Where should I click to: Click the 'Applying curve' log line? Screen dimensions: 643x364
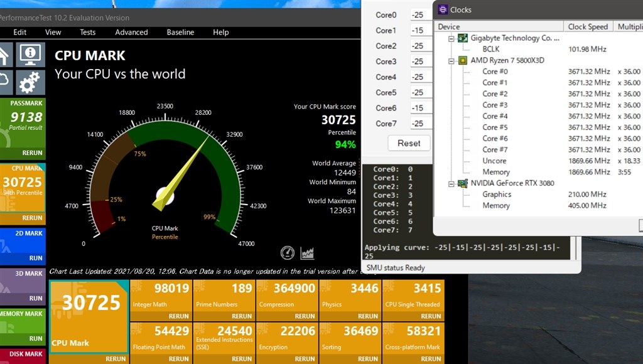462,251
